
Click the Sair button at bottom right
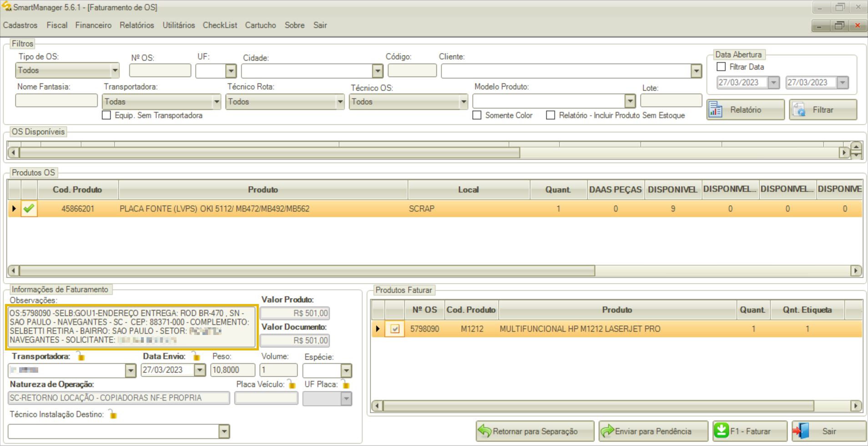[829, 431]
